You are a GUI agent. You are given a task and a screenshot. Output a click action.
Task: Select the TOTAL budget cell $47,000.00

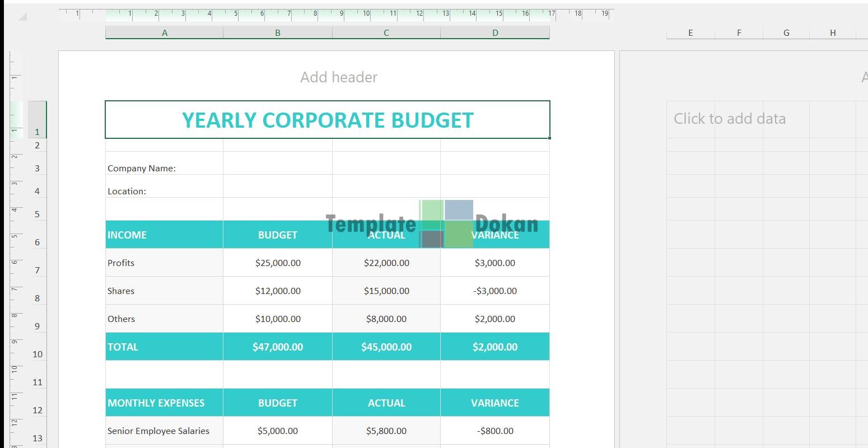[x=278, y=347]
